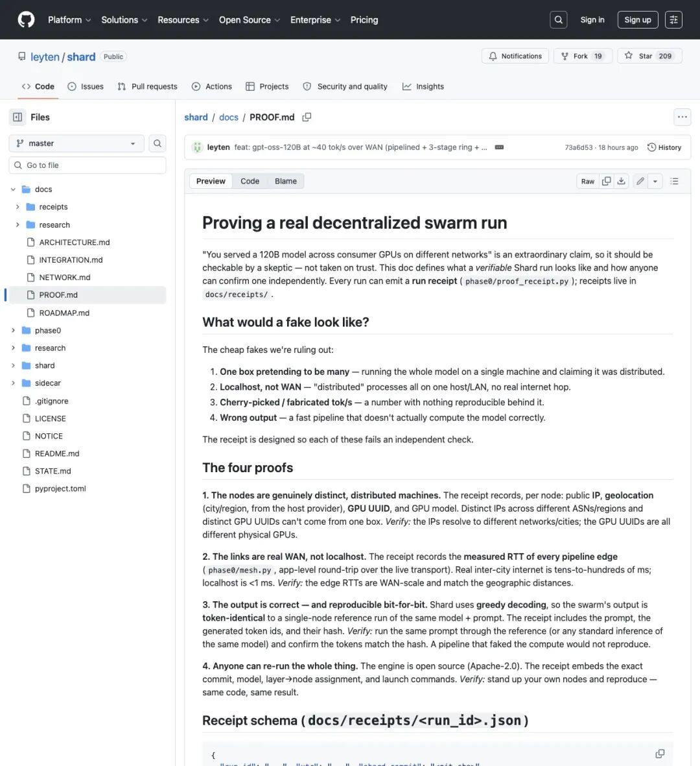The image size is (700, 766).
Task: Expand the Platform menu
Action: click(69, 20)
